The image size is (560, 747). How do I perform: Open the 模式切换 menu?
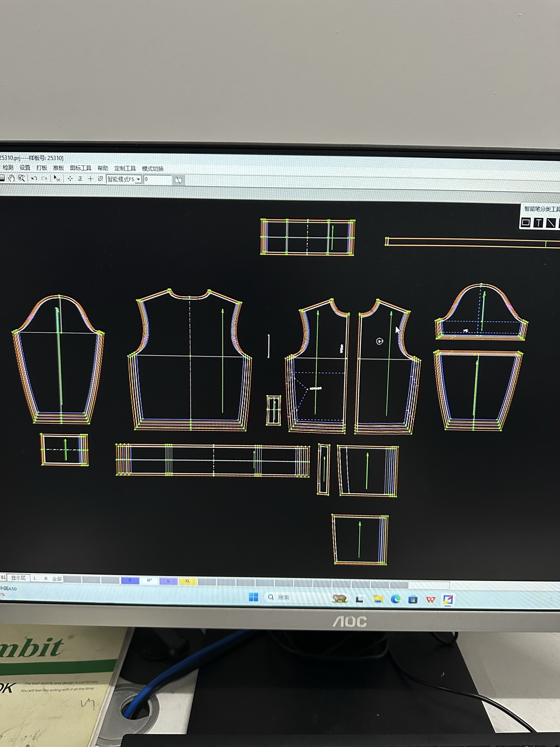click(x=152, y=168)
